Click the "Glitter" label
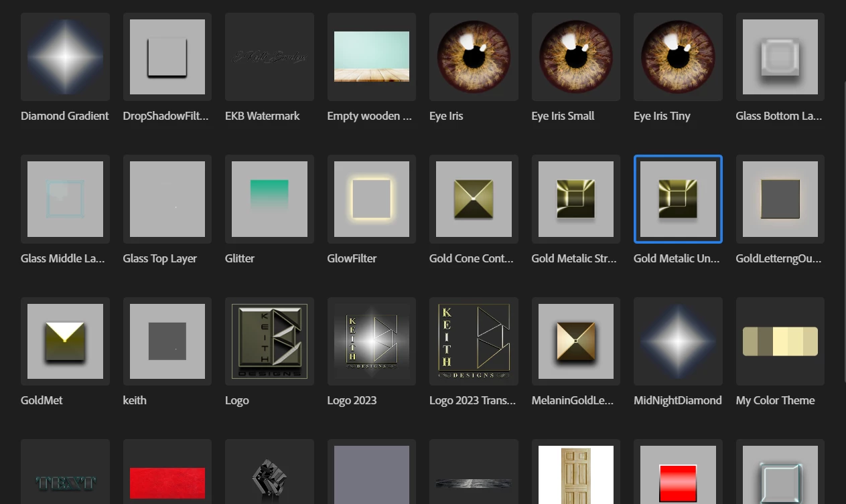 [x=240, y=258]
